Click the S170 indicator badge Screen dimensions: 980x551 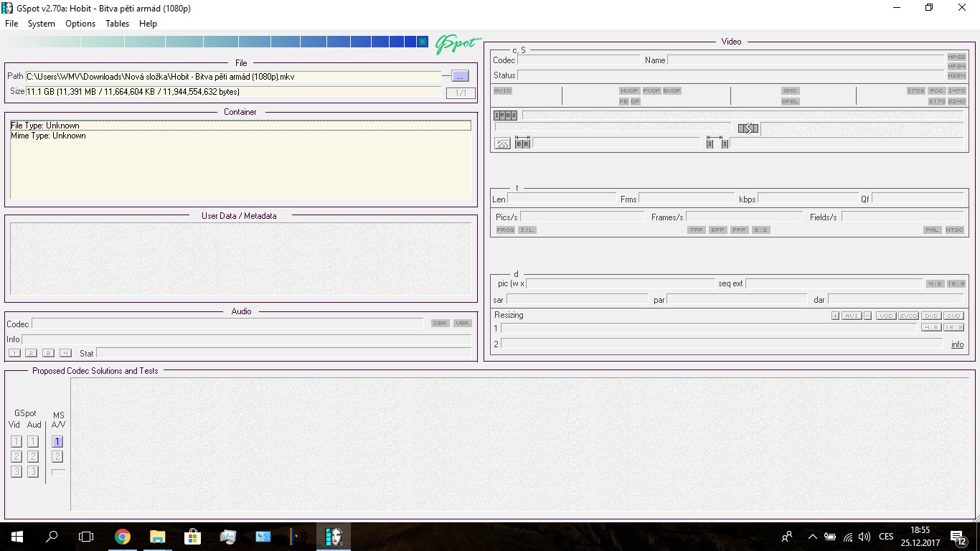click(936, 101)
